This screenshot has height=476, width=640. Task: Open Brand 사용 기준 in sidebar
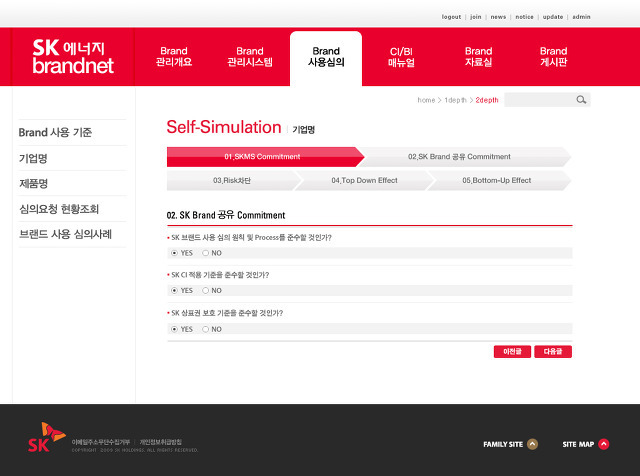tap(55, 133)
